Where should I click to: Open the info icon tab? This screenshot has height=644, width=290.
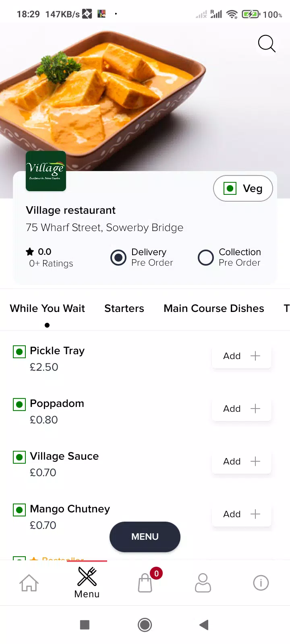click(x=261, y=583)
